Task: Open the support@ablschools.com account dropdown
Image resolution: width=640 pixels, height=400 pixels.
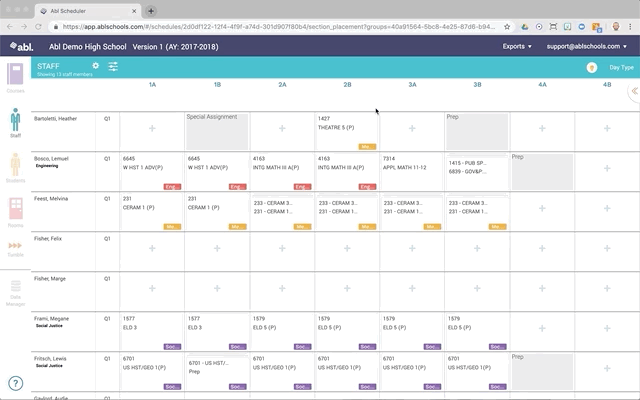Action: pyautogui.click(x=588, y=46)
